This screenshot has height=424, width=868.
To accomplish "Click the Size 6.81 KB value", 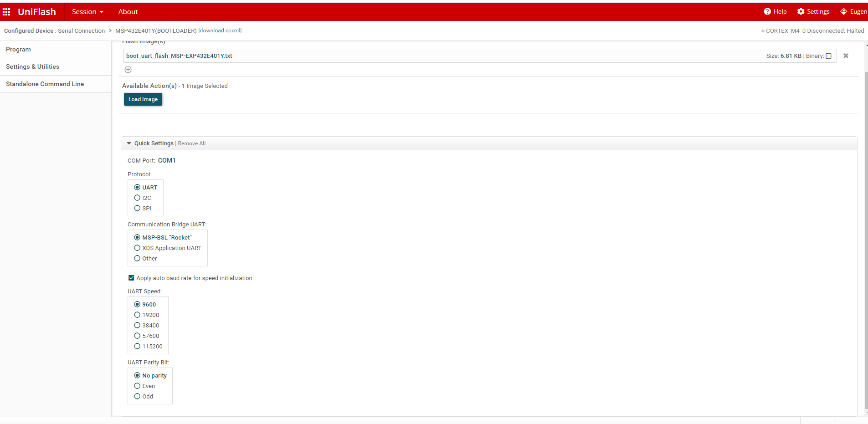I will [x=791, y=56].
